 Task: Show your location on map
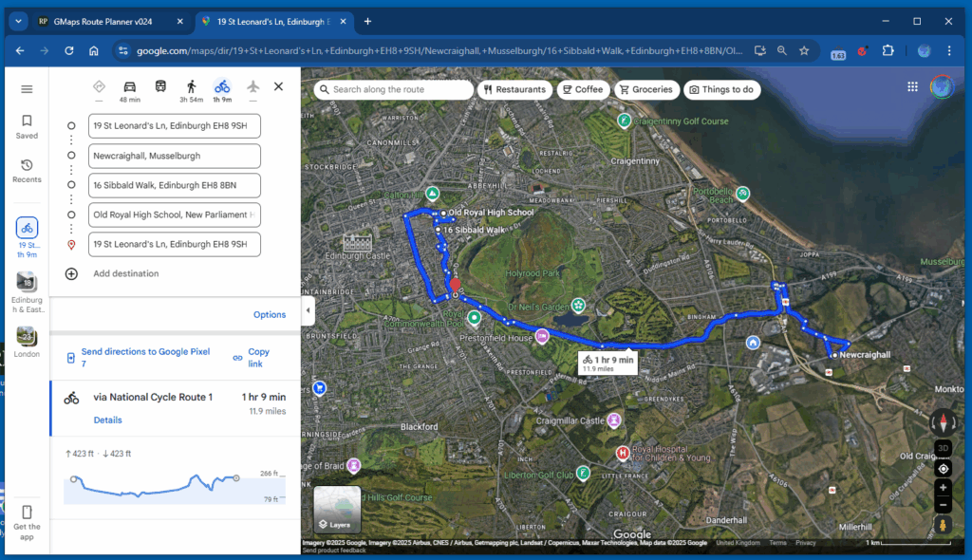coord(943,469)
